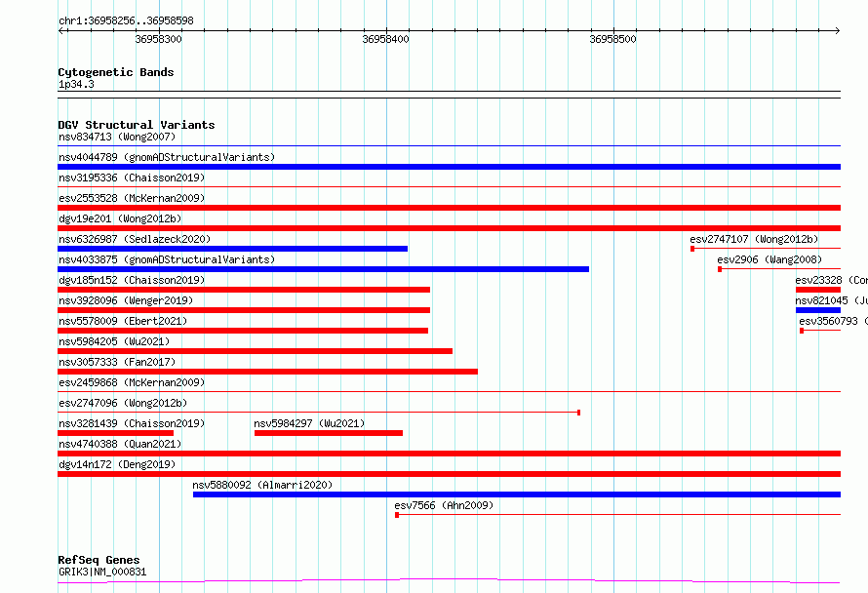Click ruler position 36958500
Image resolution: width=868 pixels, height=593 pixels.
pyautogui.click(x=612, y=39)
